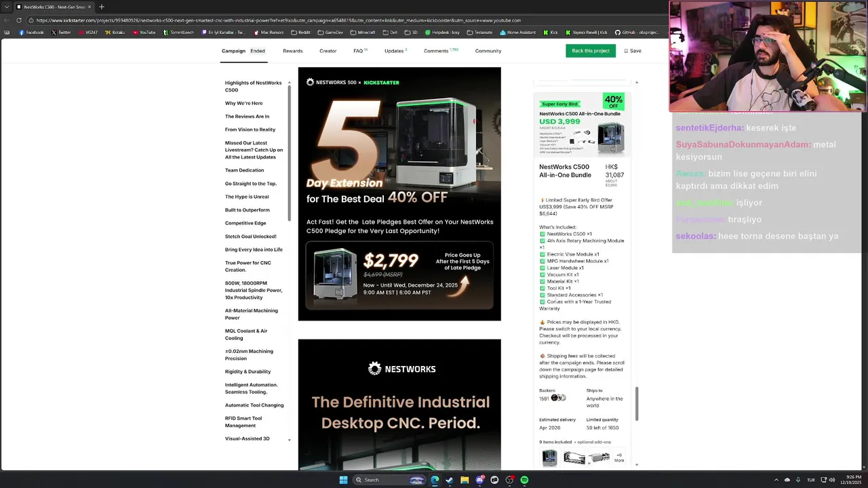868x488 pixels.
Task: Open the Teslamate bookmark folder
Action: pyautogui.click(x=479, y=33)
